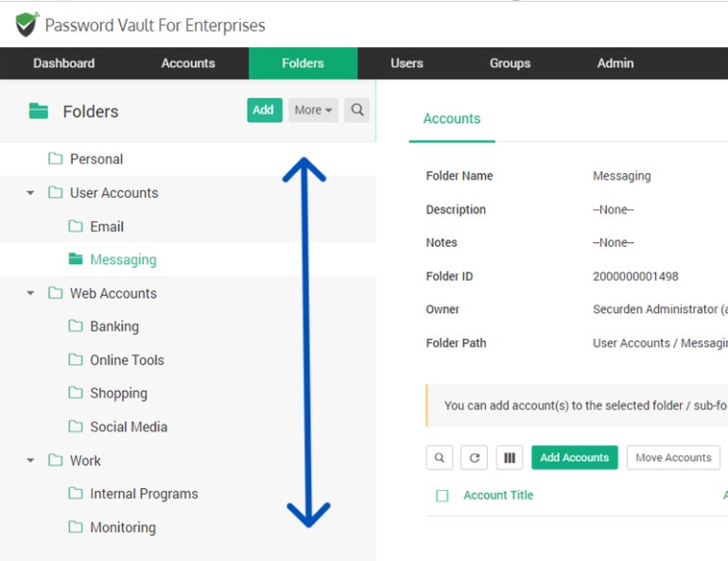
Task: Tick the select-all checkbox beside Account Title
Action: (x=442, y=496)
